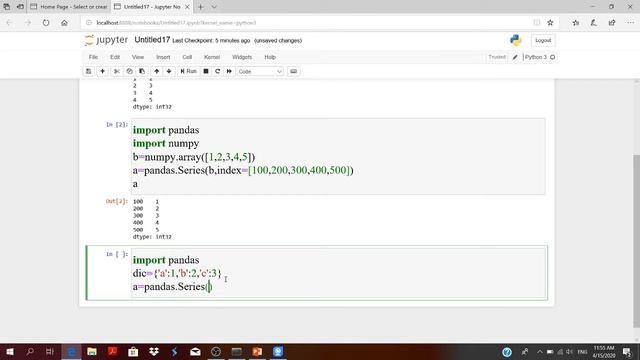Show set-aside tabs icon
This screenshot has width=640, height=360.
click(x=7, y=7)
